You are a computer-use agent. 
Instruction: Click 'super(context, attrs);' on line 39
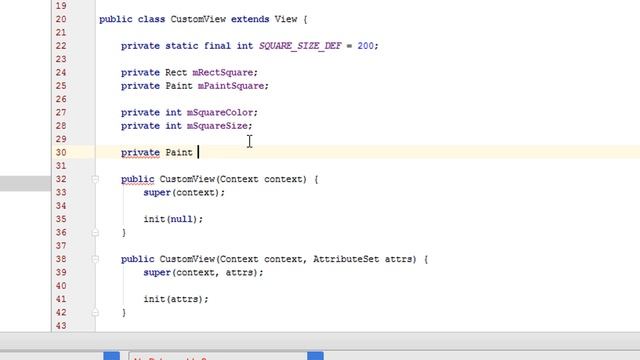[203, 273]
